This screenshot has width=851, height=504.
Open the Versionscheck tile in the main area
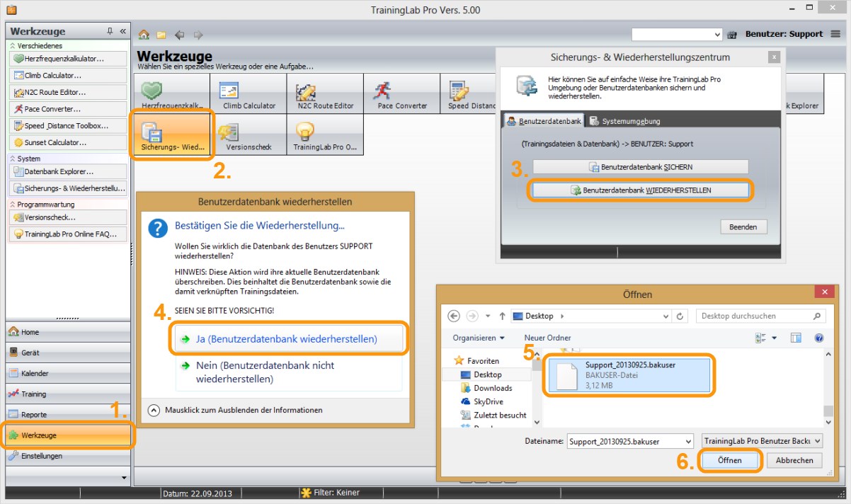(249, 134)
